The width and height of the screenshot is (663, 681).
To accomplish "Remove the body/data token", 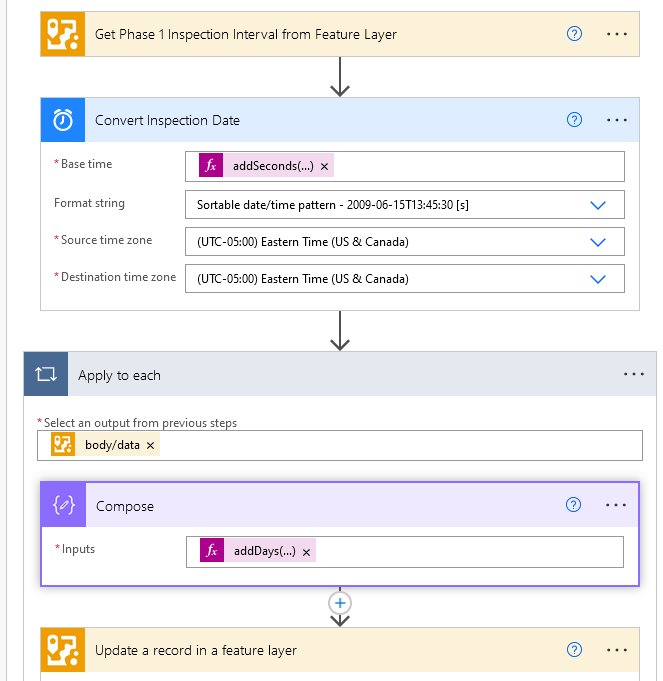I will click(150, 445).
